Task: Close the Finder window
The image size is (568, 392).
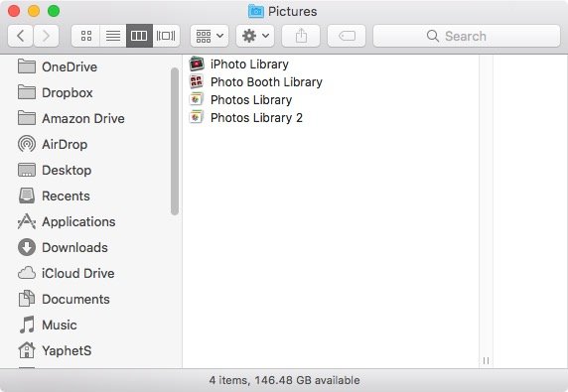Action: [x=14, y=11]
